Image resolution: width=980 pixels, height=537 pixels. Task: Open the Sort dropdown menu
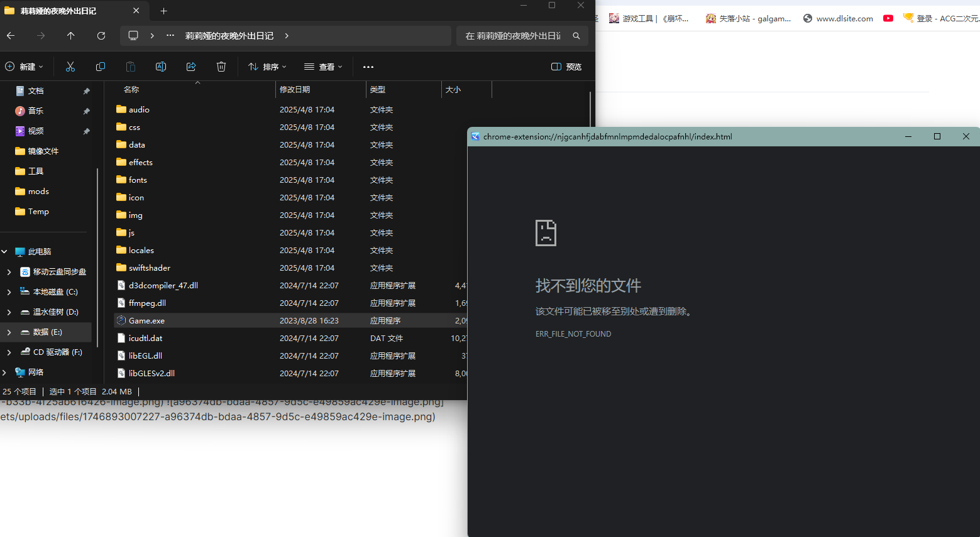tap(267, 67)
